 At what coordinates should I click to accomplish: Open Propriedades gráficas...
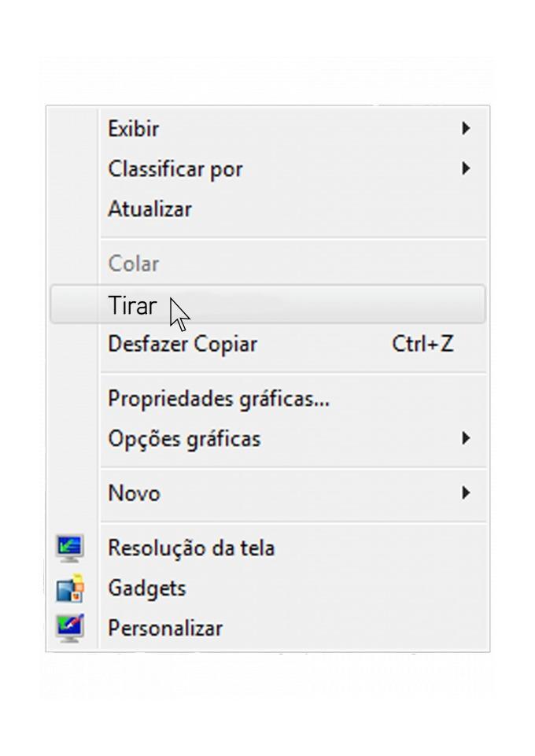pos(219,399)
